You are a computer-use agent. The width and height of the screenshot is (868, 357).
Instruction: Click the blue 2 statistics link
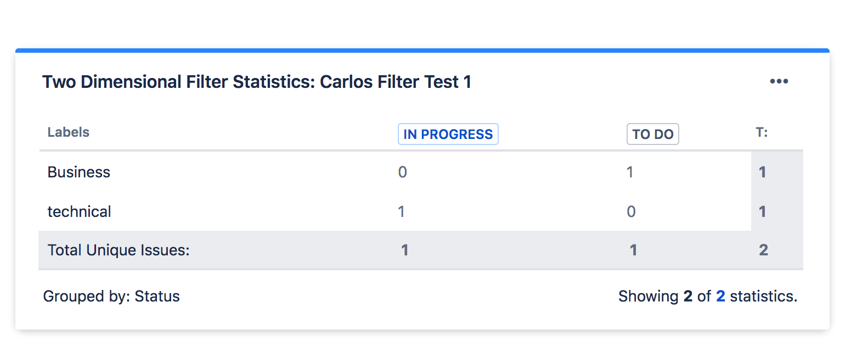coord(720,297)
